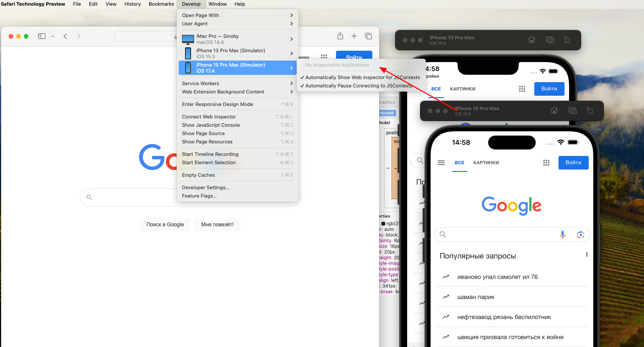
Task: Tap the Google logo on iPhone 15 simulator
Action: (512, 206)
